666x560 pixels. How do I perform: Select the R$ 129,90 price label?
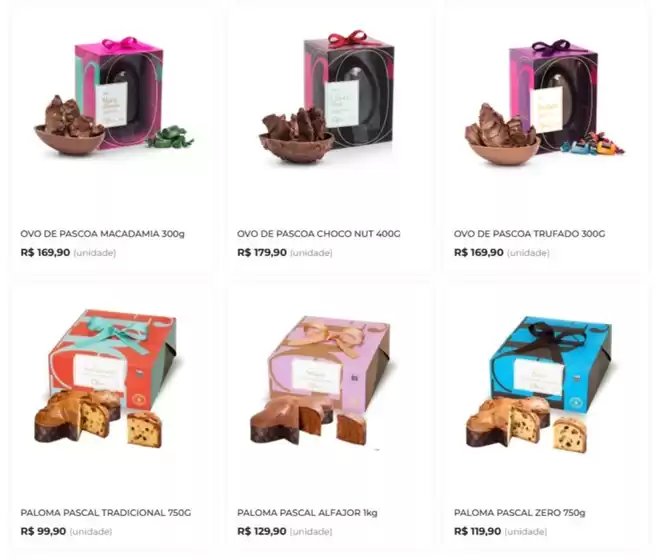[x=262, y=531]
